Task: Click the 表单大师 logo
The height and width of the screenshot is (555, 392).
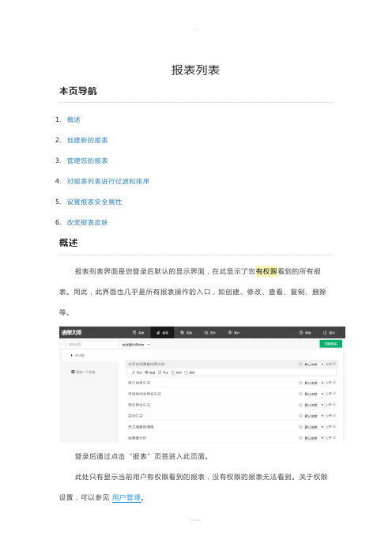Action: click(x=71, y=332)
